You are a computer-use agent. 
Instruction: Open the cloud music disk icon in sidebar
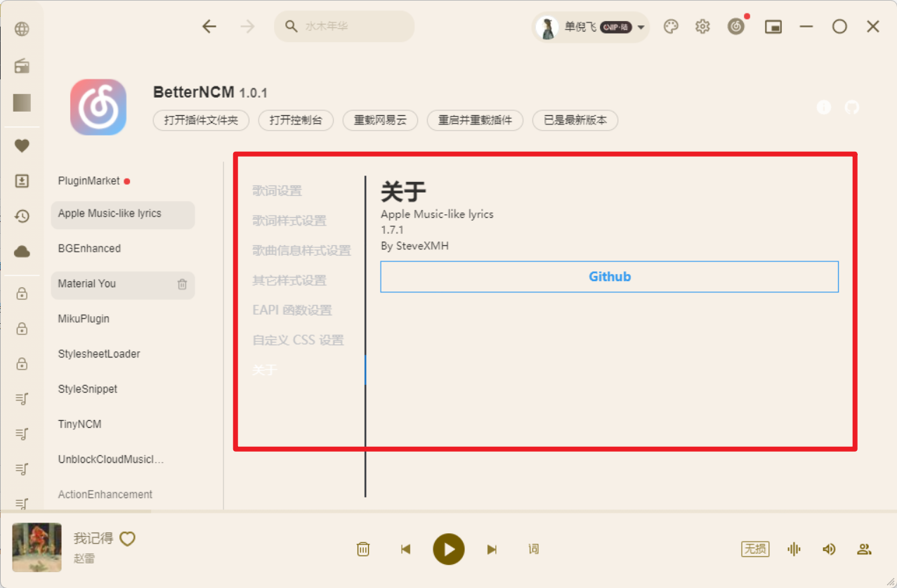point(22,251)
